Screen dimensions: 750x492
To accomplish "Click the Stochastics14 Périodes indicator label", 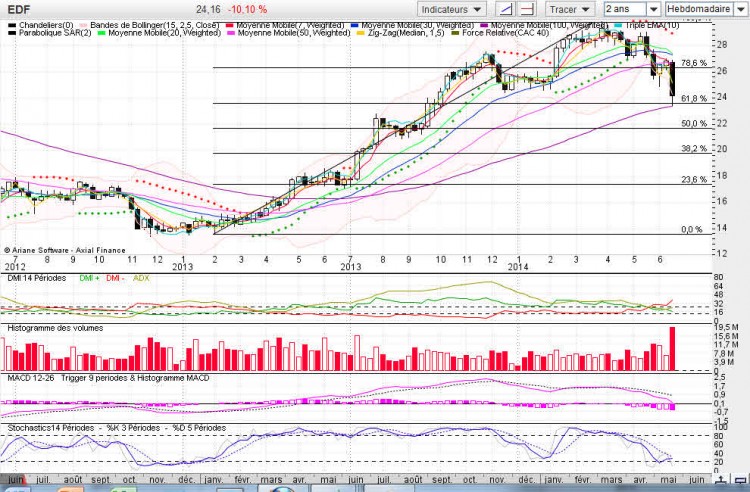I will pos(51,428).
